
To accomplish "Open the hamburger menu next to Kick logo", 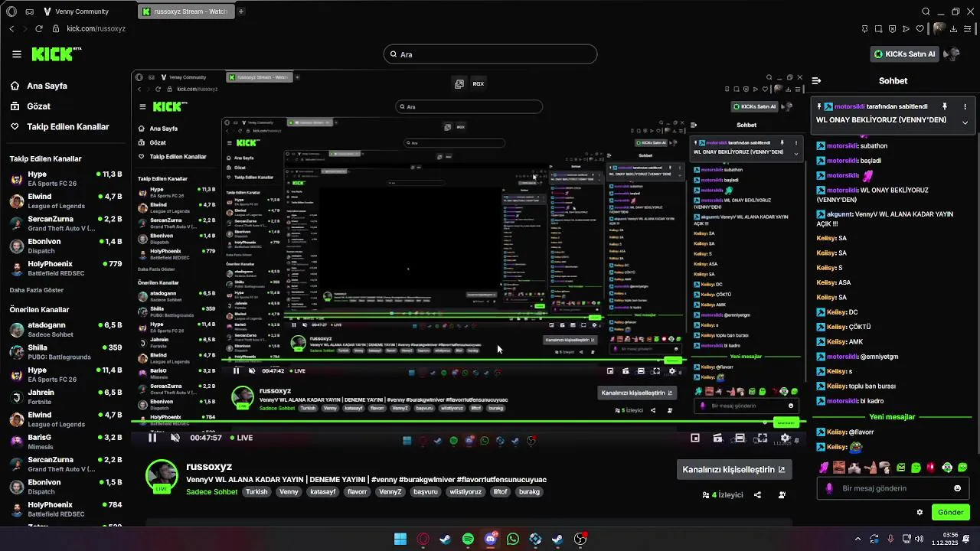I will [17, 54].
